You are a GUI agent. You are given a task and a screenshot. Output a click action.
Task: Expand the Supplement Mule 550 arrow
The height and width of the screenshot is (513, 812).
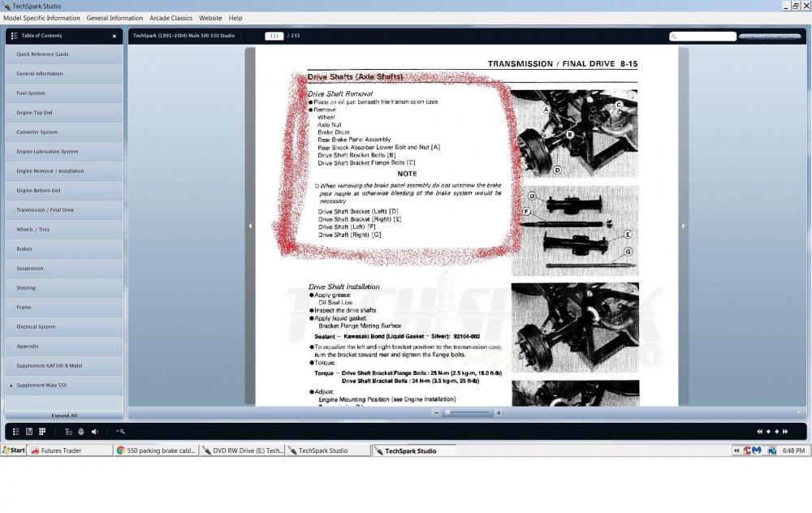pyautogui.click(x=11, y=386)
